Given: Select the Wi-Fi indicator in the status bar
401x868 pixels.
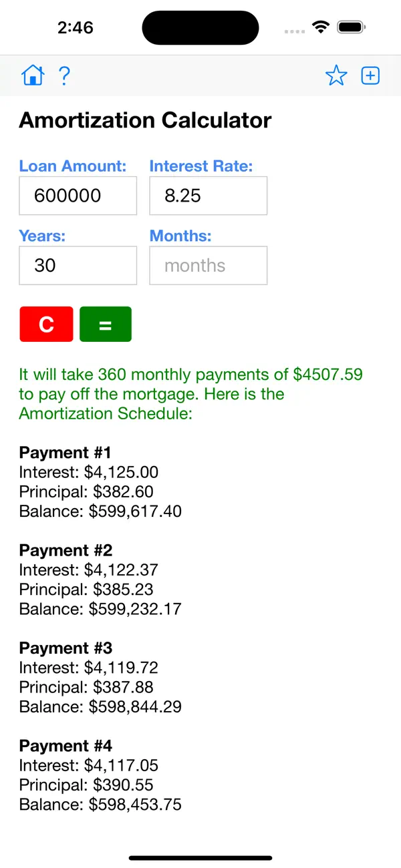Looking at the screenshot, I should coord(320,27).
